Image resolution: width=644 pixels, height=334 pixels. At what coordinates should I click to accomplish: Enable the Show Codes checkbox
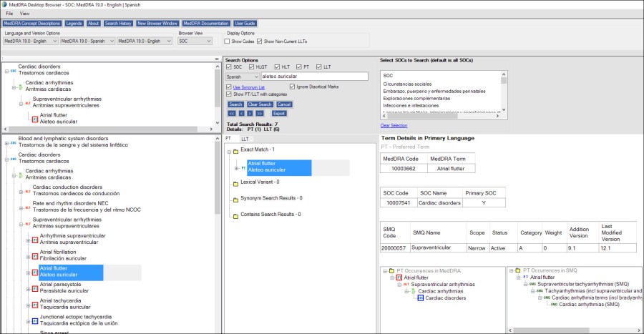230,41
